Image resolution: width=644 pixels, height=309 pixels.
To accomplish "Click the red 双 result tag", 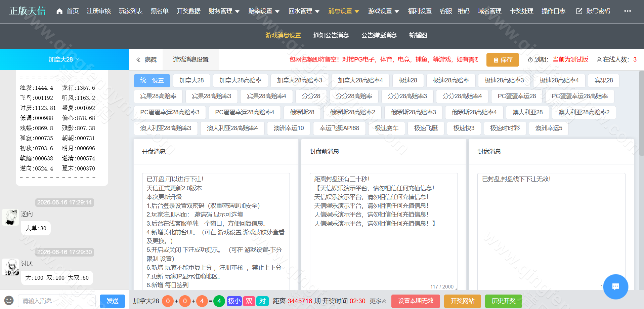I will 249,301.
